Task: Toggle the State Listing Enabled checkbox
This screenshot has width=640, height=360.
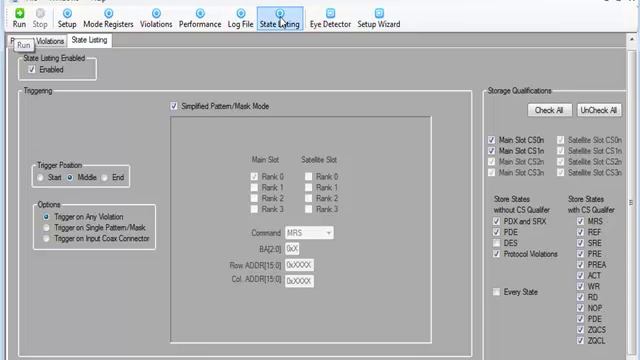Action: point(32,69)
